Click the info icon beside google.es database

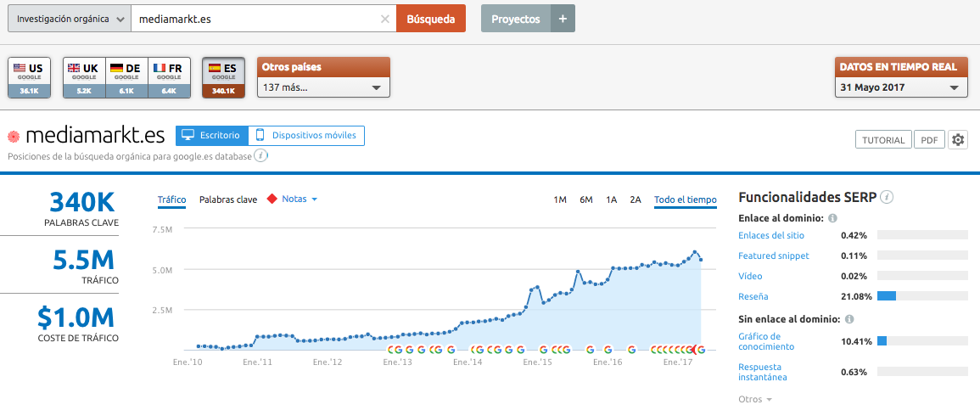pyautogui.click(x=261, y=155)
